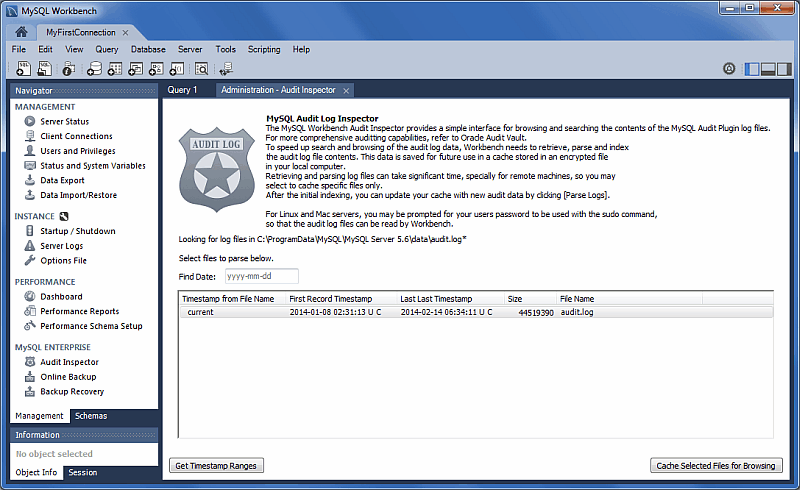
Task: Click the create stored procedure icon
Action: [x=156, y=68]
